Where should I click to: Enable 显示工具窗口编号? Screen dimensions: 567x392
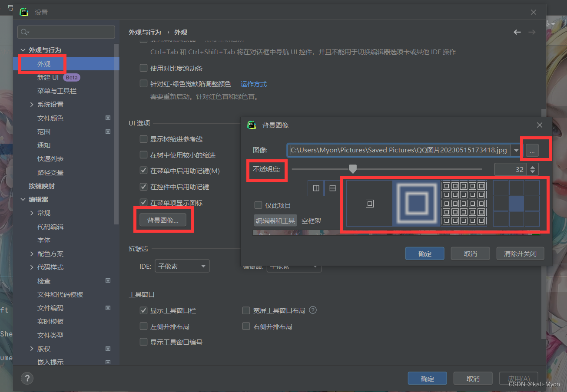(143, 342)
